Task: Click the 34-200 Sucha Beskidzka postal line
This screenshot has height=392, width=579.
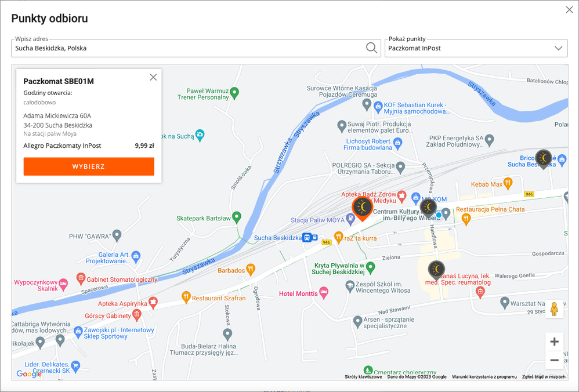Action: tap(58, 125)
